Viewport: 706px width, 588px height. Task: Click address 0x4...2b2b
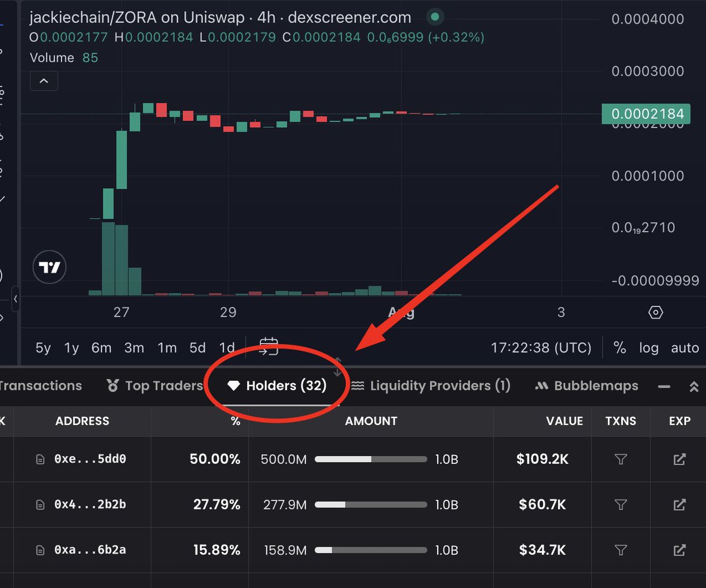(x=90, y=504)
